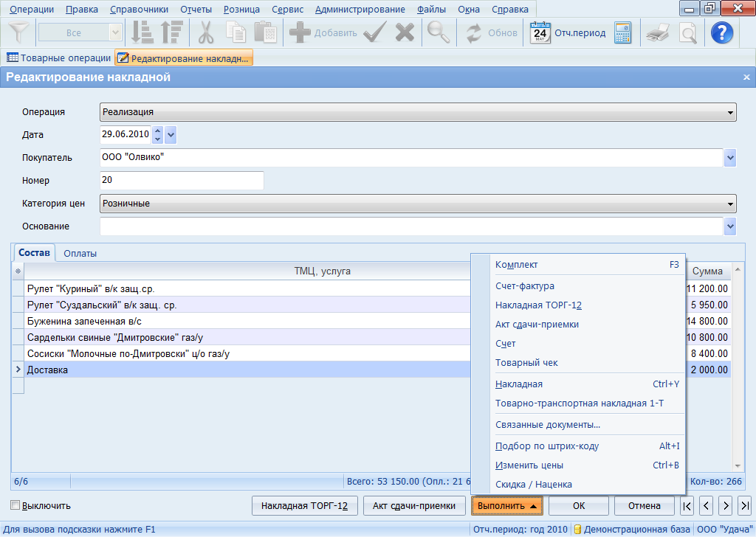
Task: Go to first record navigation arrow
Action: (x=687, y=506)
